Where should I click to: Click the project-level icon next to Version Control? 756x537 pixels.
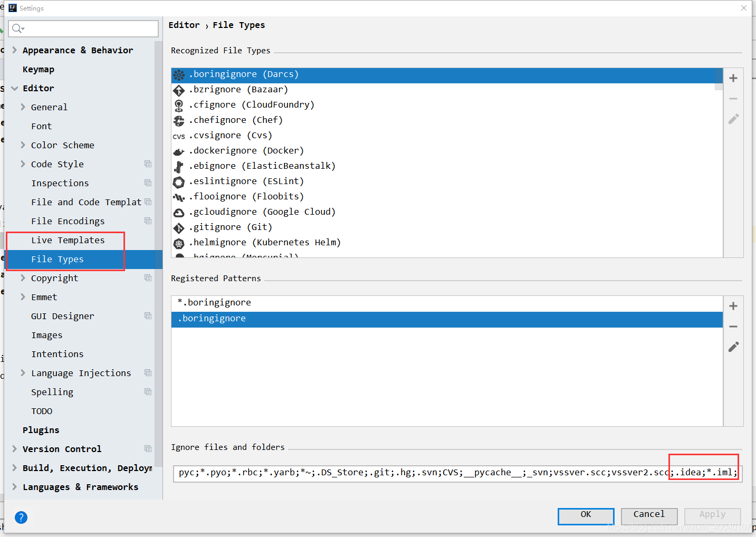coord(148,449)
